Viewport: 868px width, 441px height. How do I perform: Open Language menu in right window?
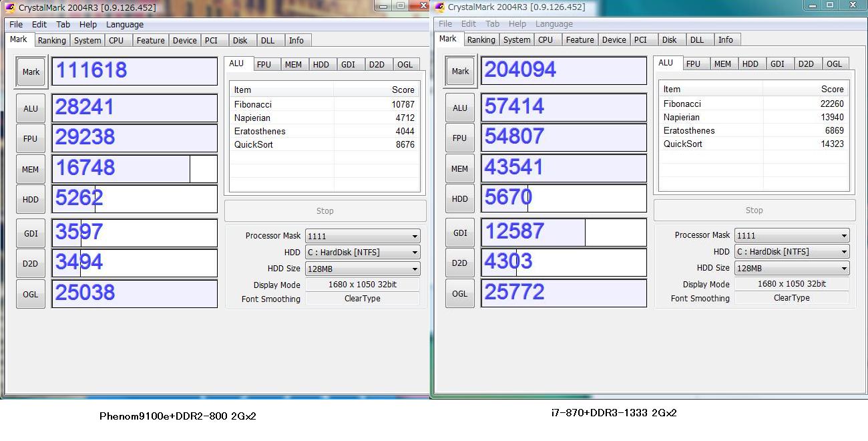[x=554, y=23]
